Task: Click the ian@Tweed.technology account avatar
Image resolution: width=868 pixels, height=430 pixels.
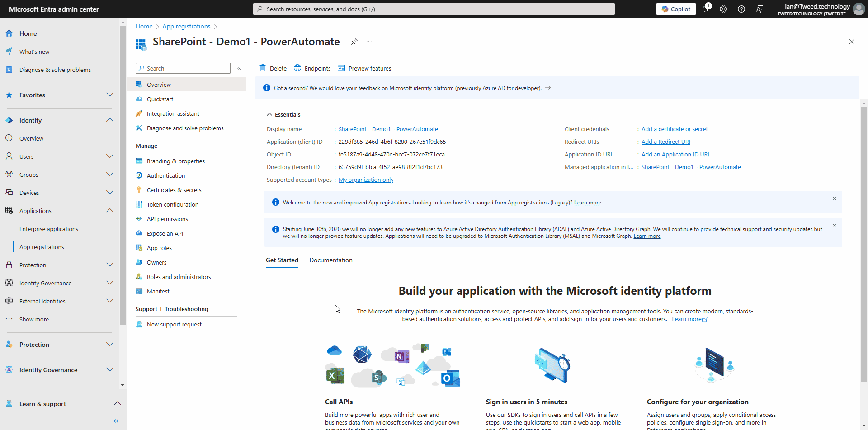Action: (859, 9)
